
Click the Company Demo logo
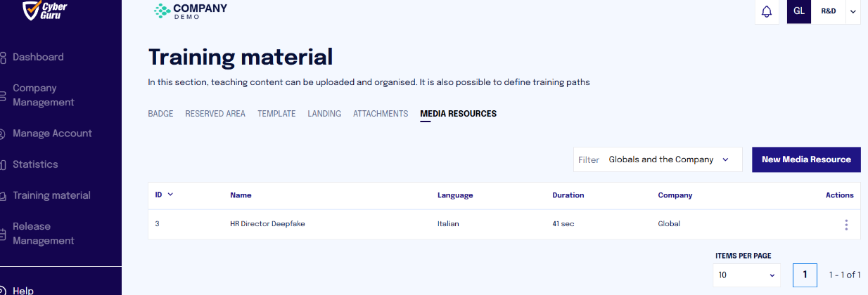(x=190, y=11)
